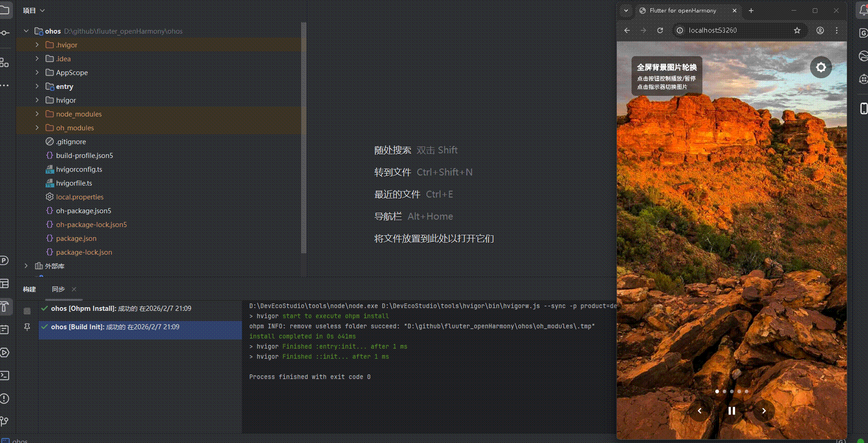Expand the entry module folder
Image resolution: width=868 pixels, height=443 pixels.
click(37, 87)
